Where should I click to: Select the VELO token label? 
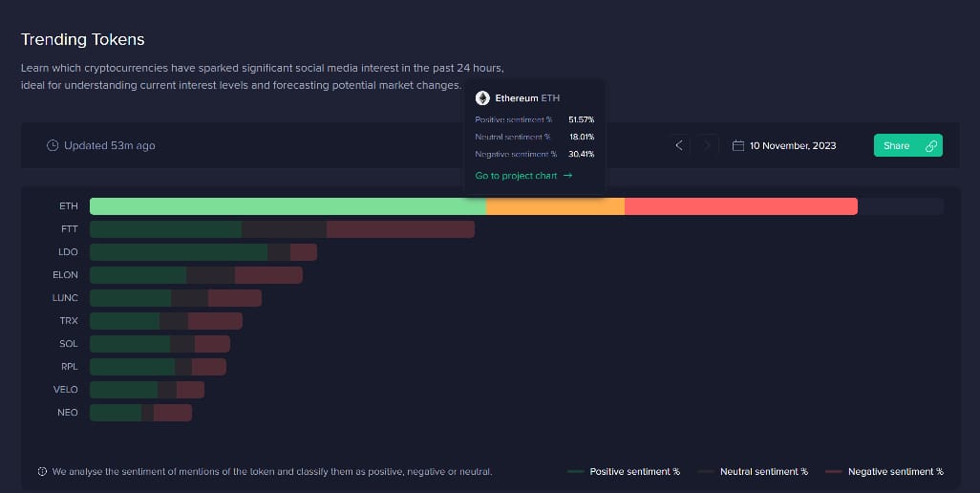tap(66, 389)
